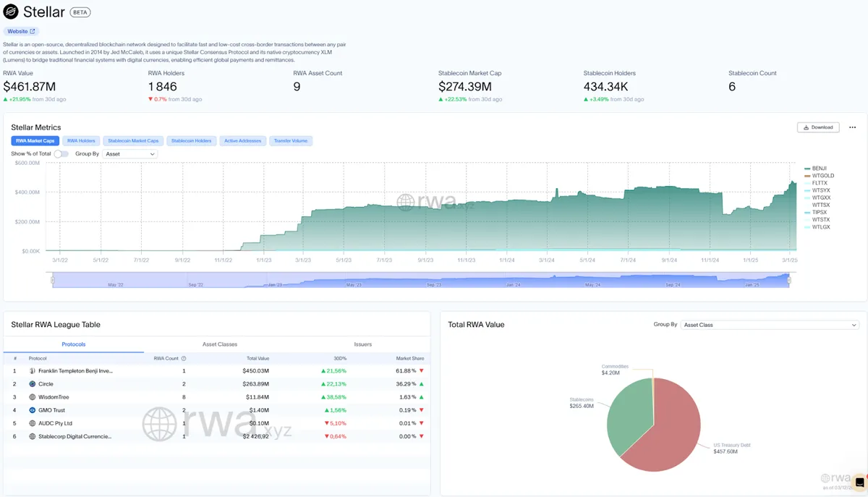Select the Stablecoin Market Caps metric
The image size is (868, 497).
coord(133,141)
